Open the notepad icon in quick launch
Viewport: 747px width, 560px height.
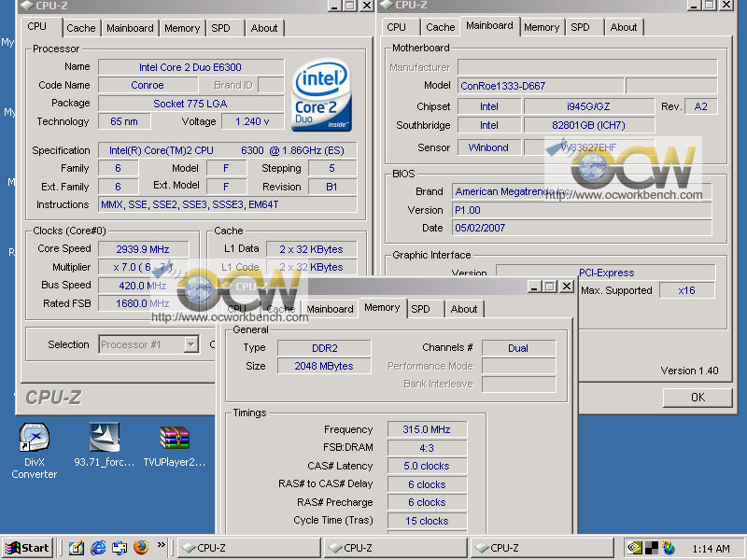click(x=77, y=548)
